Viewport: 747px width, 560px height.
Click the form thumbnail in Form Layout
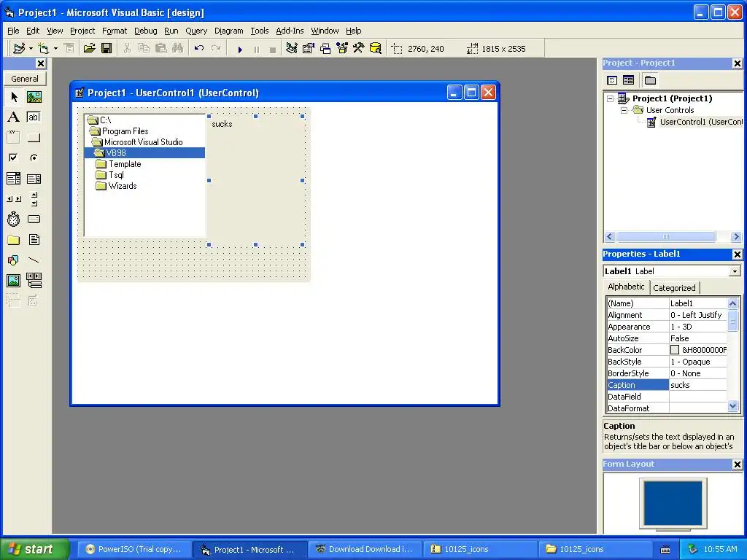[x=673, y=503]
